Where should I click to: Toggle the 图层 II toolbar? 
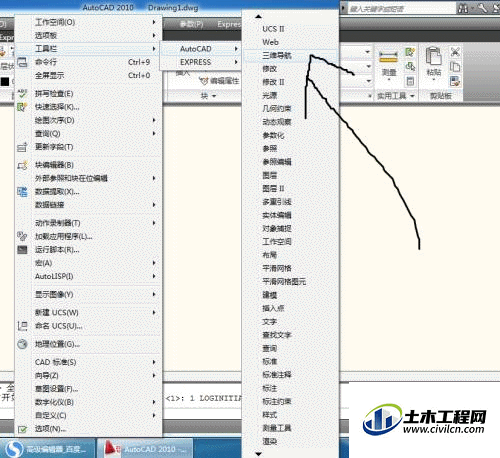pyautogui.click(x=290, y=188)
